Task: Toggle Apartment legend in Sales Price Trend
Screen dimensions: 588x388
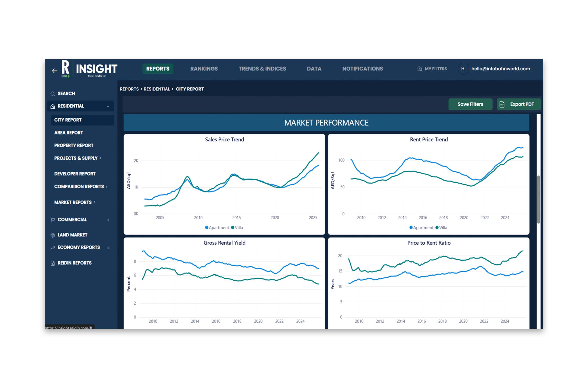Action: point(217,228)
